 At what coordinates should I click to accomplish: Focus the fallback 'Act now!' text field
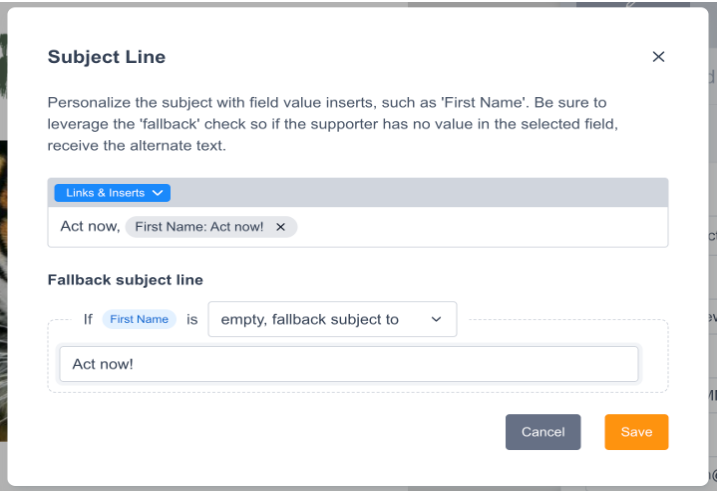point(348,364)
